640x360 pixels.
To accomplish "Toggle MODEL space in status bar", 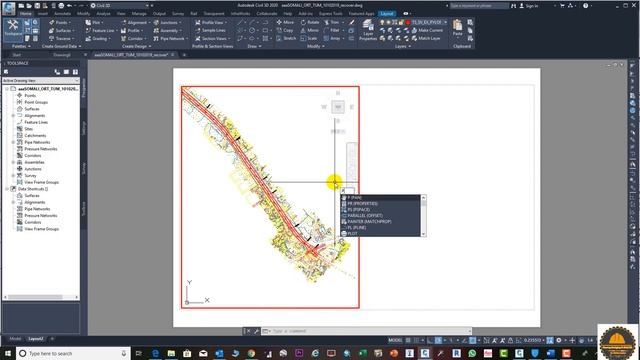I will click(395, 340).
